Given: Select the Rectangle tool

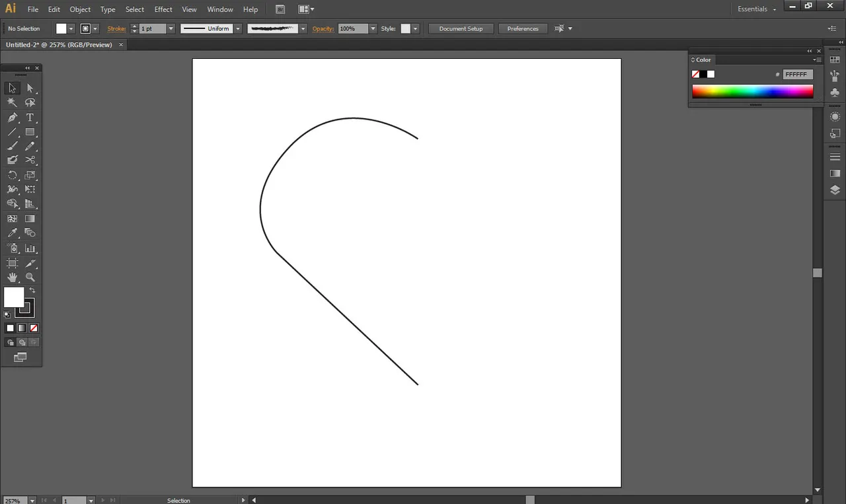Looking at the screenshot, I should (30, 132).
